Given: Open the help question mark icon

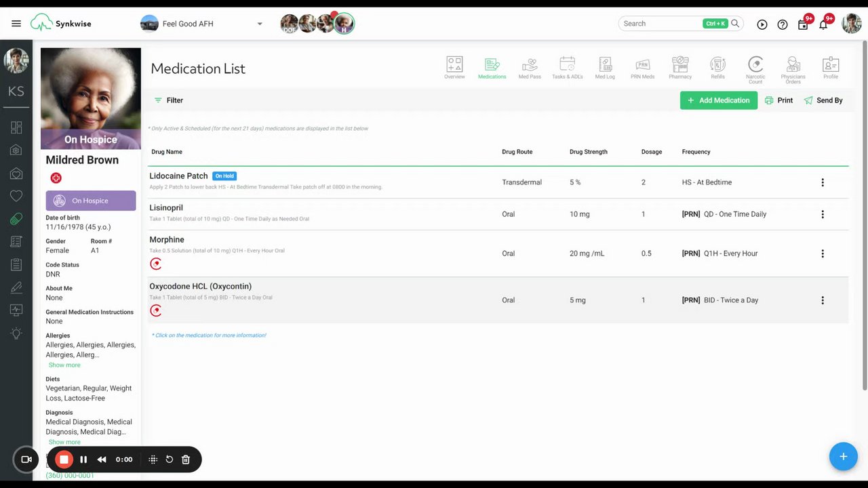Looking at the screenshot, I should coord(783,24).
